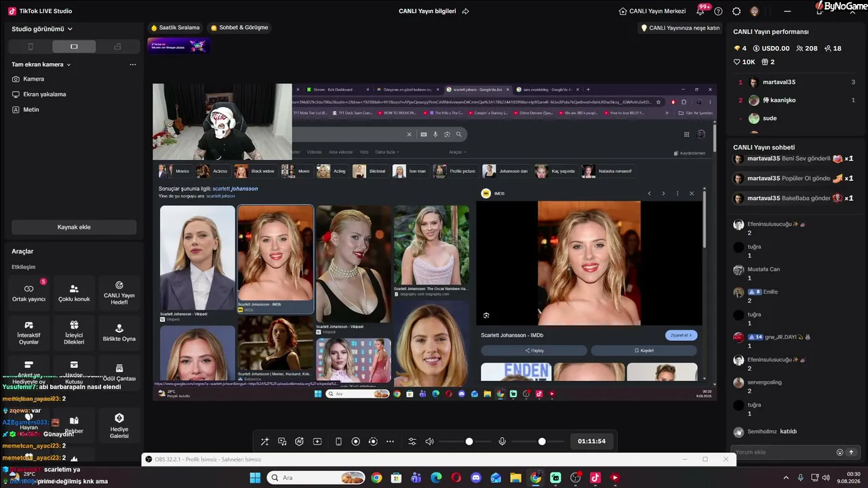
Task: Open the help question mark icon
Action: pos(718,11)
